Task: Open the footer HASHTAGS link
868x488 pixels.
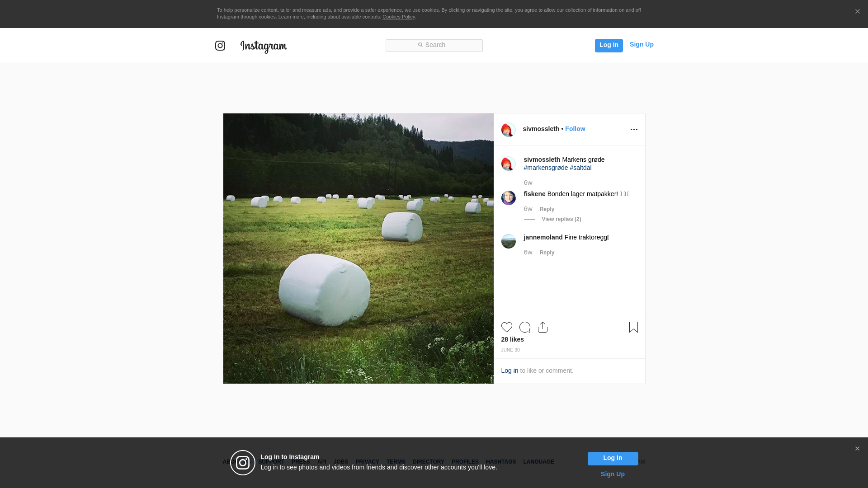Action: click(501, 462)
